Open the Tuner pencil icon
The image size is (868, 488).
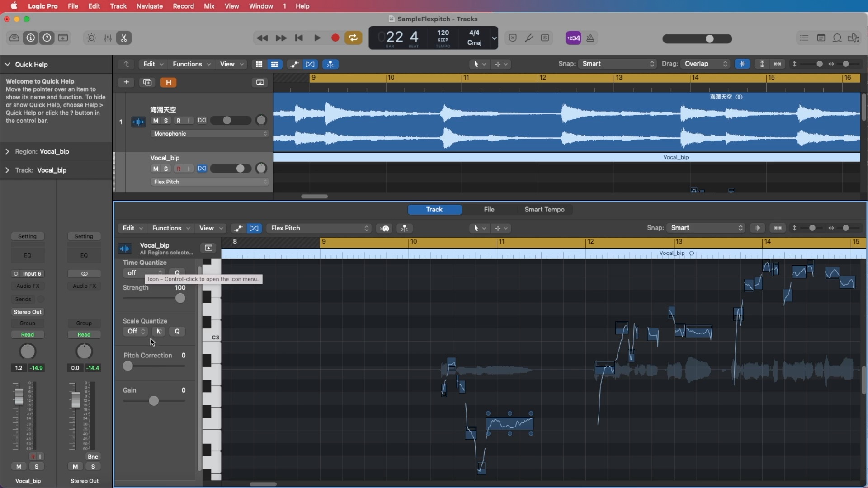coord(528,38)
